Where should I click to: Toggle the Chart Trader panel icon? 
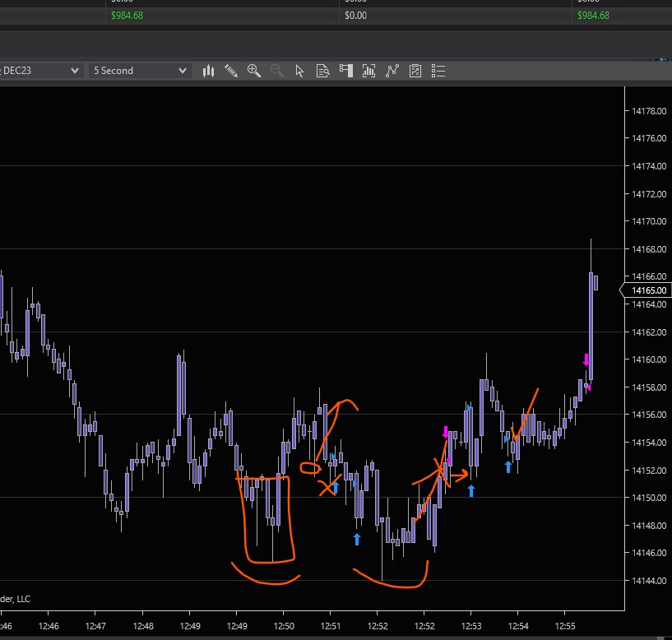pyautogui.click(x=346, y=71)
